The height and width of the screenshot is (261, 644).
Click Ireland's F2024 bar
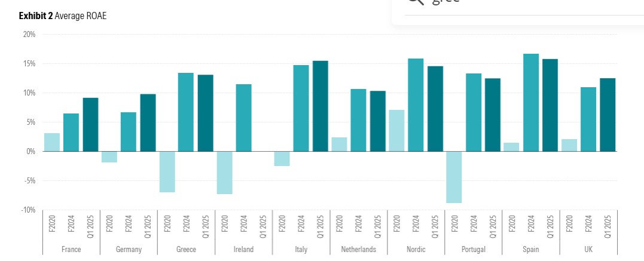pos(243,118)
